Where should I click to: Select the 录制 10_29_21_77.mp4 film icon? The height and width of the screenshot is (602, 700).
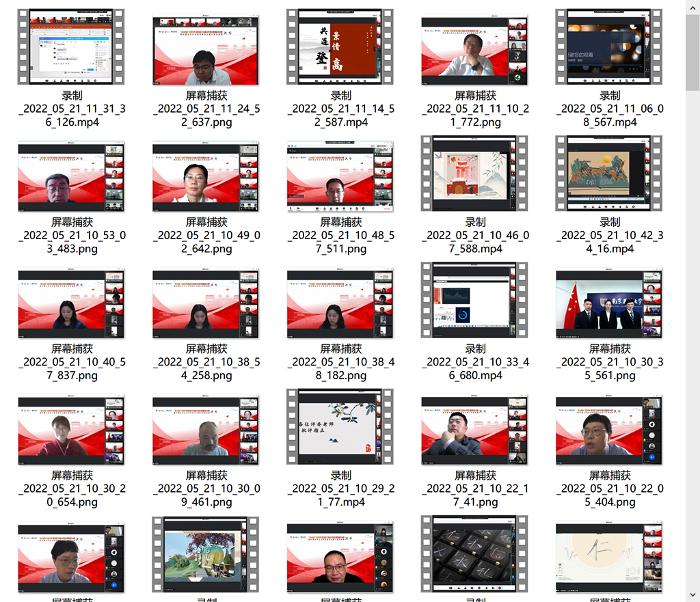click(x=340, y=426)
